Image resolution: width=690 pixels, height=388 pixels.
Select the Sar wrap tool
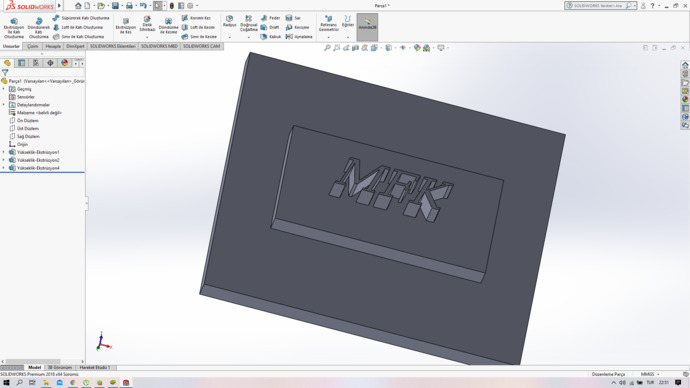pyautogui.click(x=293, y=18)
